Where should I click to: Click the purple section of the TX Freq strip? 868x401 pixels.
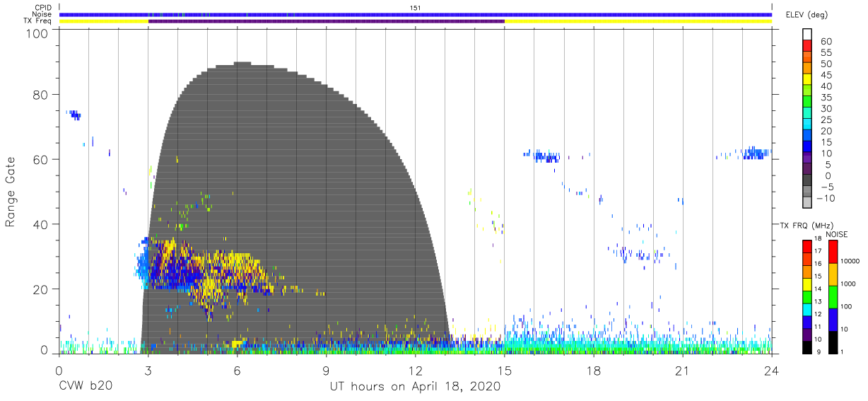click(x=326, y=21)
